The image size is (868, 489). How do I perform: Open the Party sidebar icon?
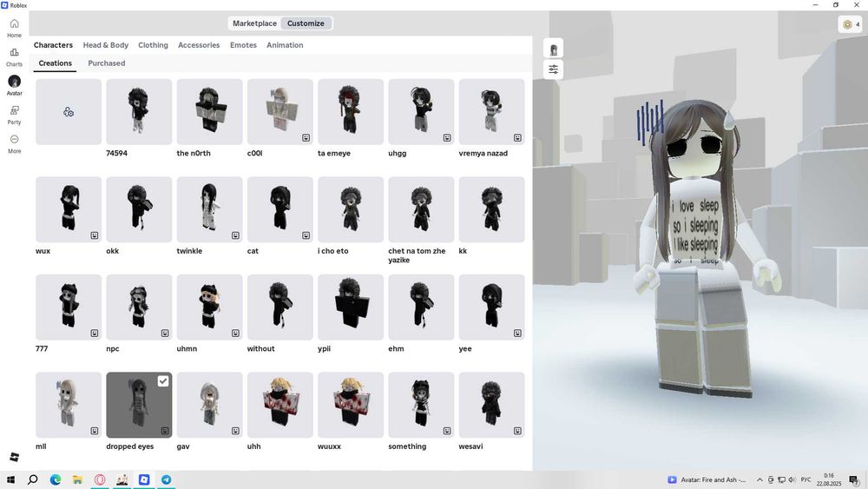[x=15, y=115]
